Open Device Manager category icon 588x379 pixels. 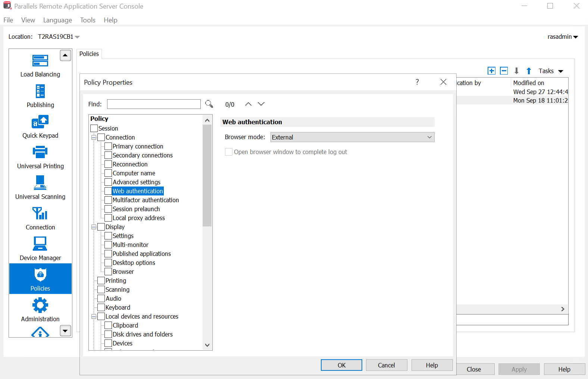(x=40, y=244)
